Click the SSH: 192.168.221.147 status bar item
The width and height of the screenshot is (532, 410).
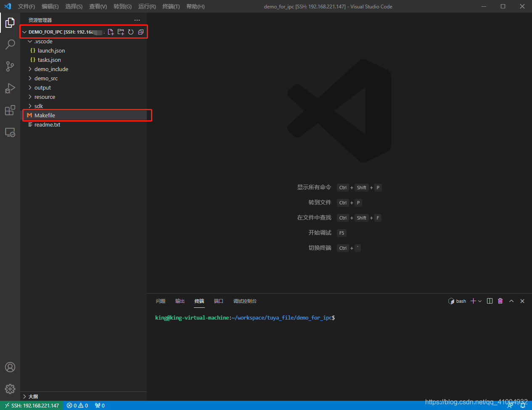[31, 405]
